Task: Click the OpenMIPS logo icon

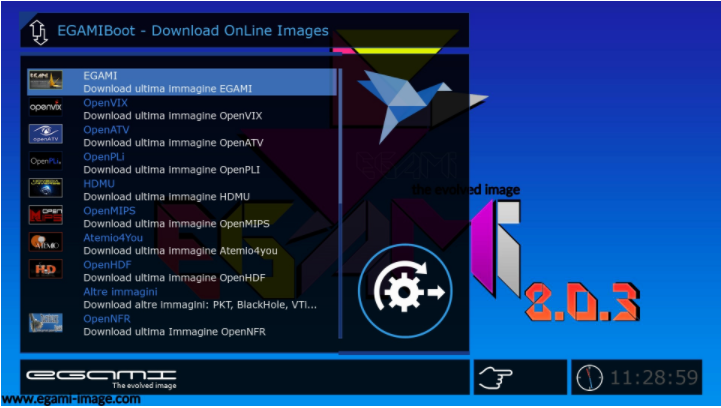Action: coord(46,215)
